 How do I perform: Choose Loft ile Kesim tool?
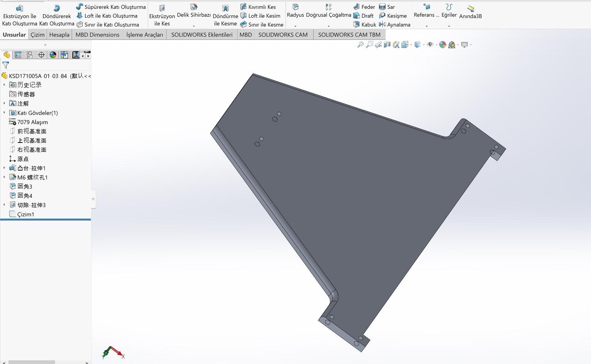(x=260, y=16)
